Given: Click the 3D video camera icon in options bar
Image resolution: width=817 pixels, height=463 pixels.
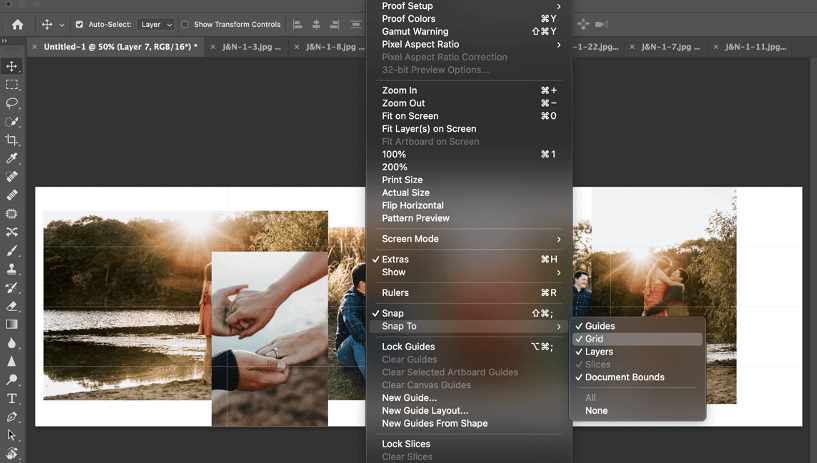Looking at the screenshot, I should point(602,24).
